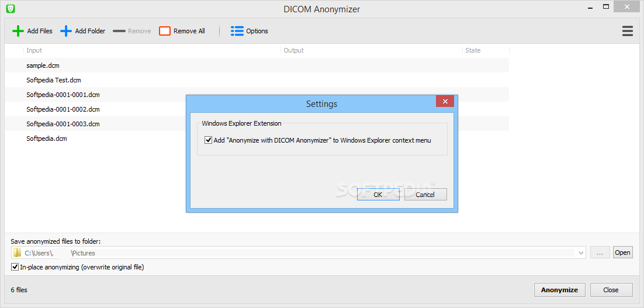
Task: Click the Options label in toolbar
Action: pos(257,31)
